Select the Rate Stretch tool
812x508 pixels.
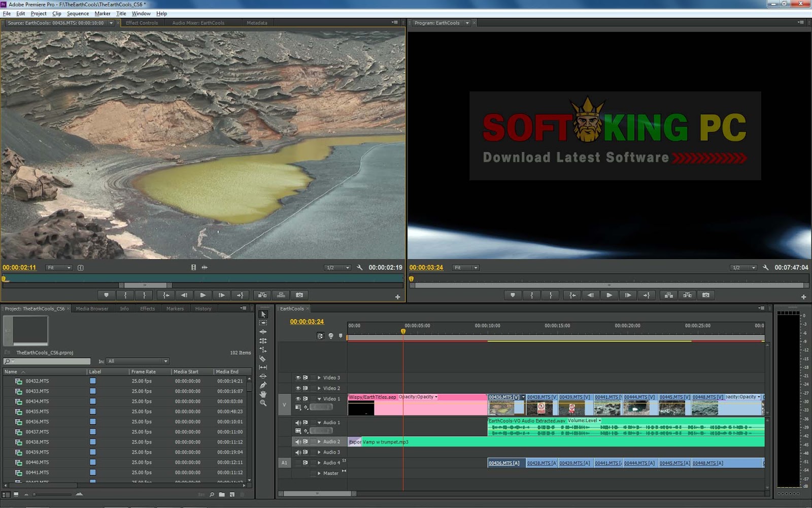[263, 350]
